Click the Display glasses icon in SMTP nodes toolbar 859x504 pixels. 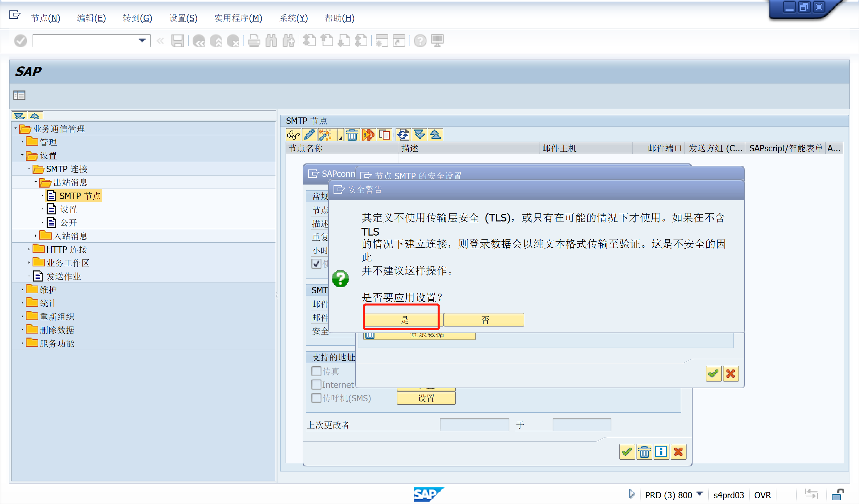pyautogui.click(x=294, y=135)
